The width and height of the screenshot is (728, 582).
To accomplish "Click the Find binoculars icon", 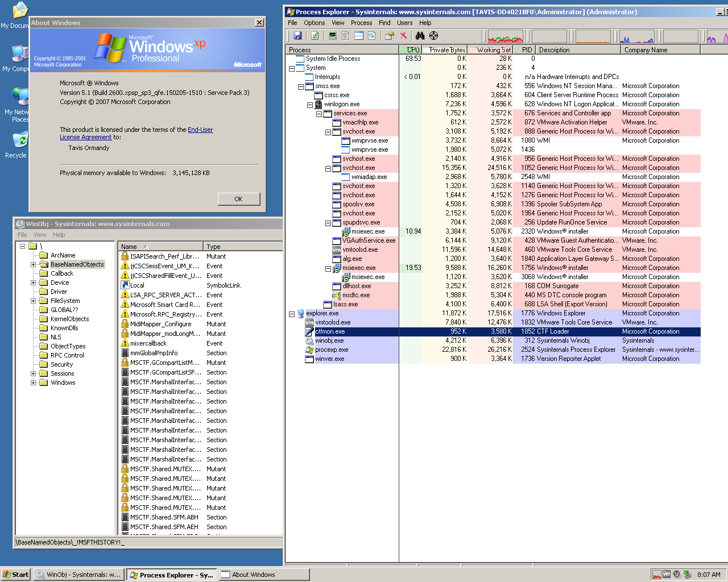I will 420,36.
